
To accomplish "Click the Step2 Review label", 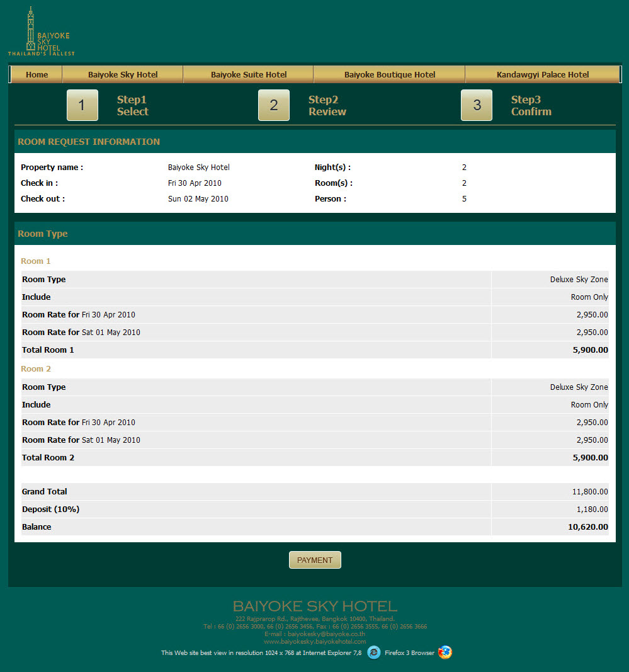I will coord(327,106).
